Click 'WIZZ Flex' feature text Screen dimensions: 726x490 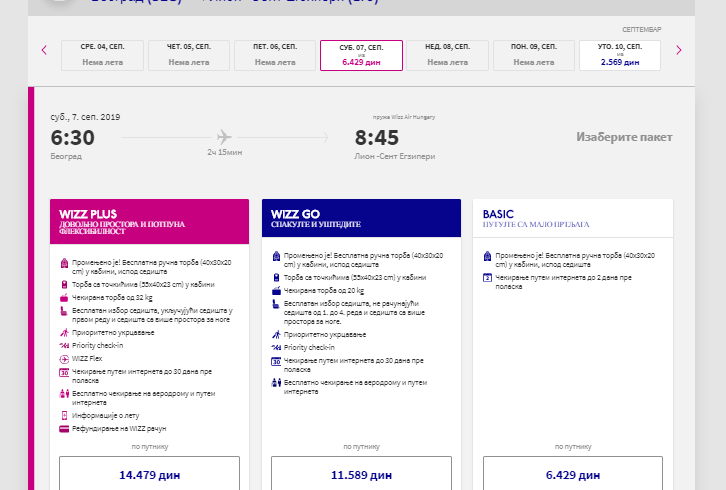click(87, 358)
